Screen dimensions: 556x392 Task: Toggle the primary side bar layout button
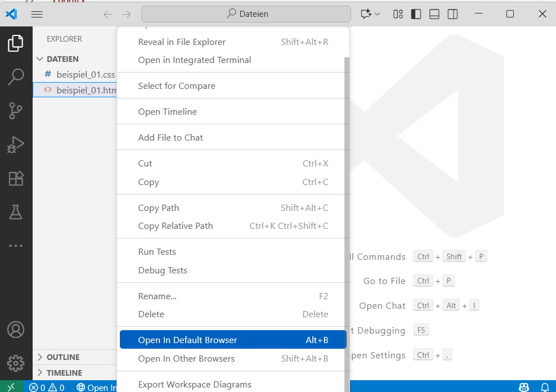tap(416, 14)
